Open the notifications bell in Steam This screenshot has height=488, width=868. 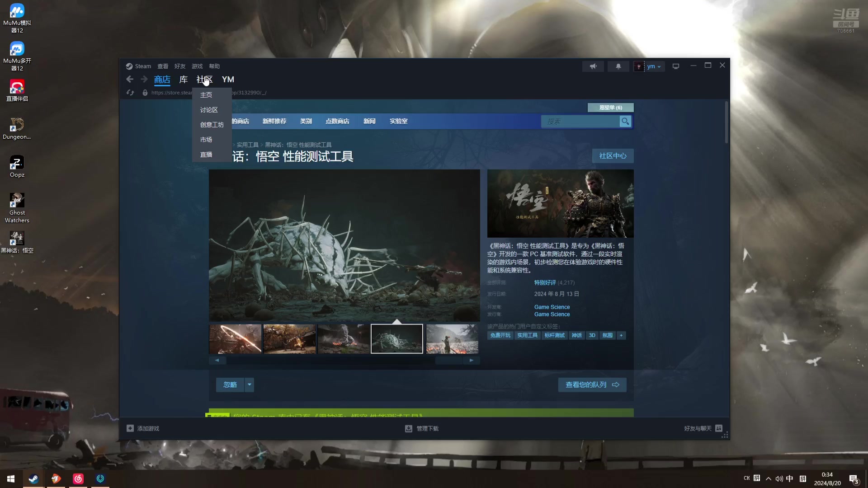[618, 66]
